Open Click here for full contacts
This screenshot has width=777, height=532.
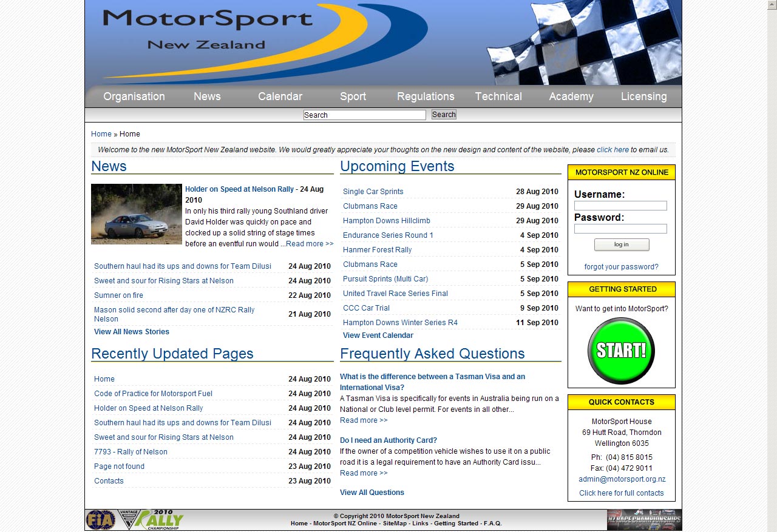click(622, 493)
